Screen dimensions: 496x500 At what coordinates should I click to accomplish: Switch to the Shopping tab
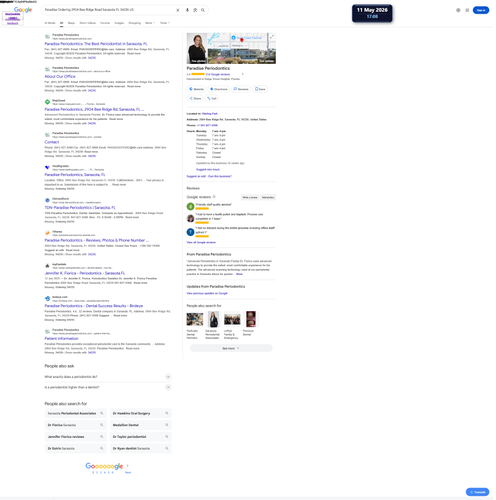pyautogui.click(x=135, y=23)
